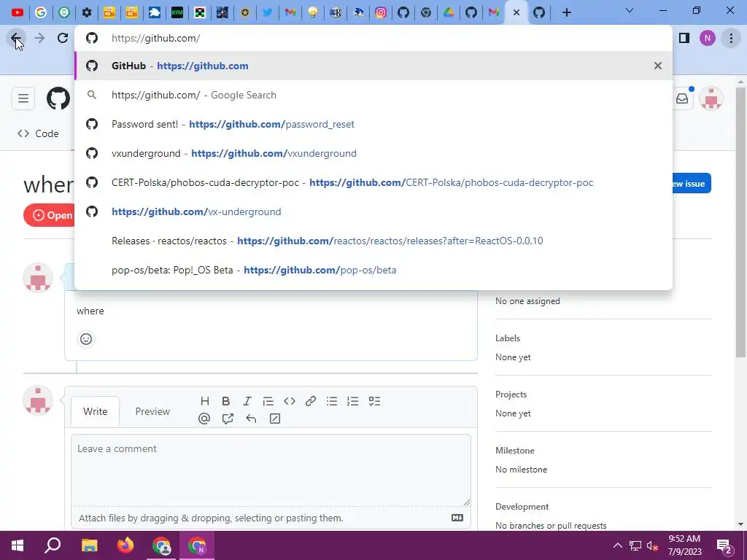Apply bold formatting

226,402
